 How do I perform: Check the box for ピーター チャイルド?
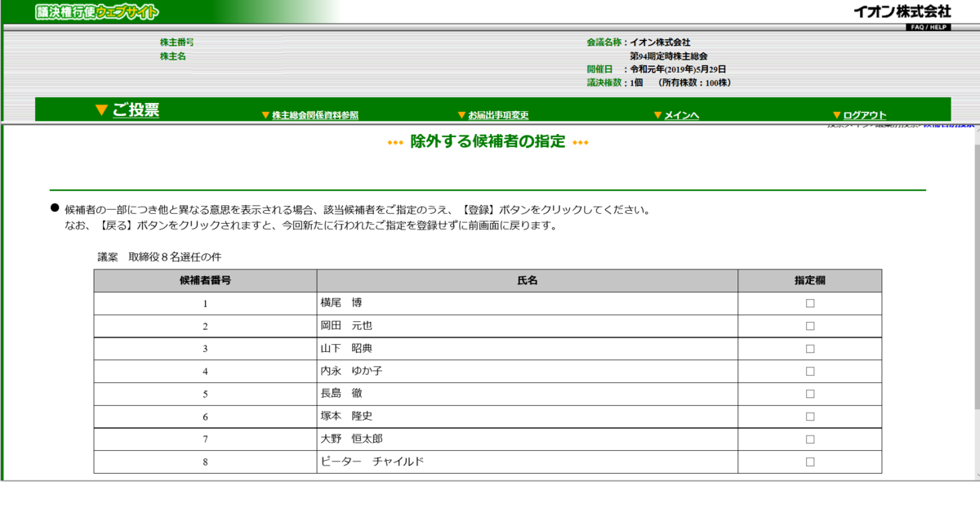810,462
